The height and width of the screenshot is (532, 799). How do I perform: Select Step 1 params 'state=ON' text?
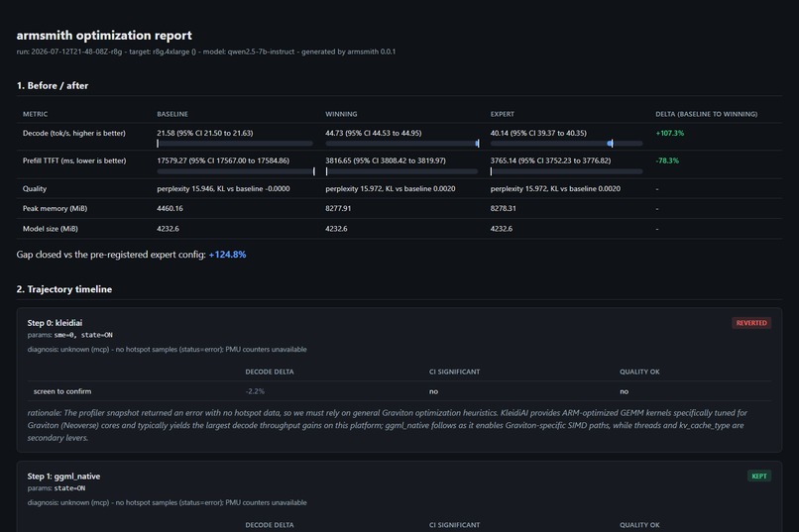(x=69, y=488)
